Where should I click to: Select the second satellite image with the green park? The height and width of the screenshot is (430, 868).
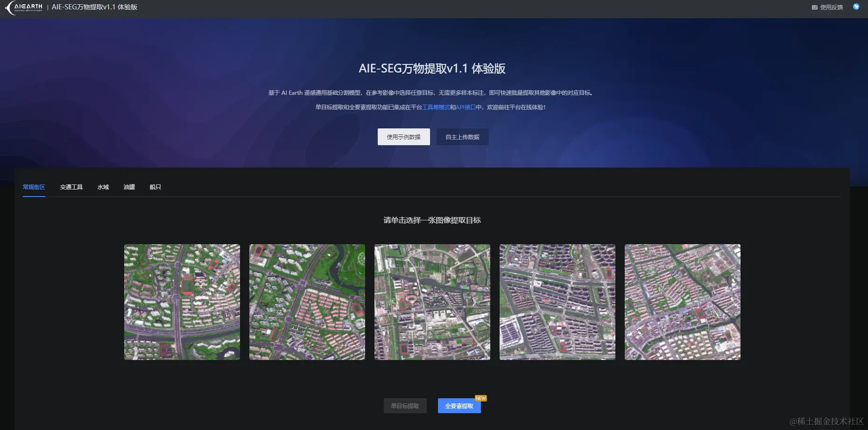click(307, 302)
